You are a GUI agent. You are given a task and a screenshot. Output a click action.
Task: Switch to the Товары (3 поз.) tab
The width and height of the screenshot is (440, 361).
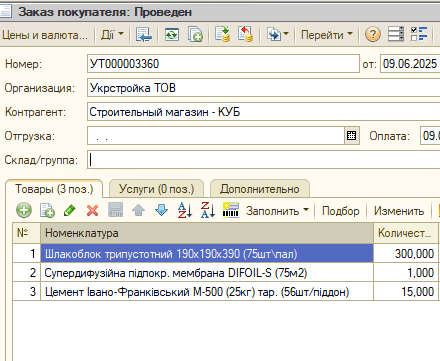(54, 189)
